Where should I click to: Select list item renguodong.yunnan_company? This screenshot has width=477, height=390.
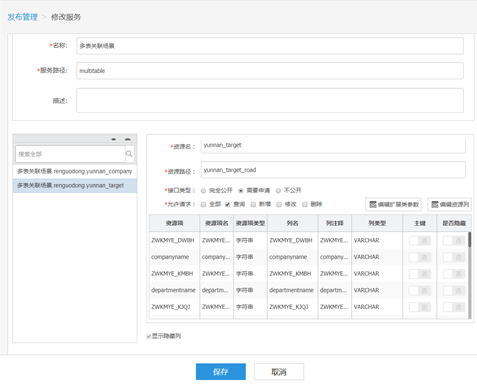pos(75,171)
